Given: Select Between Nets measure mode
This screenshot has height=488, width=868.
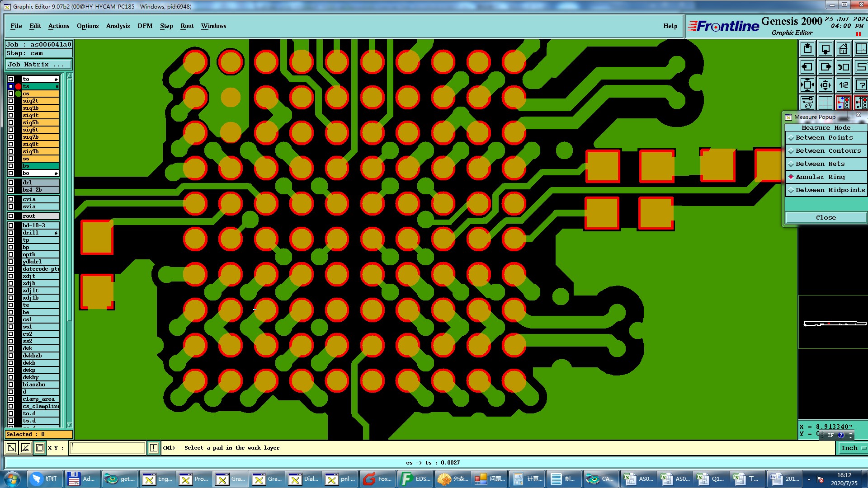Looking at the screenshot, I should point(820,164).
